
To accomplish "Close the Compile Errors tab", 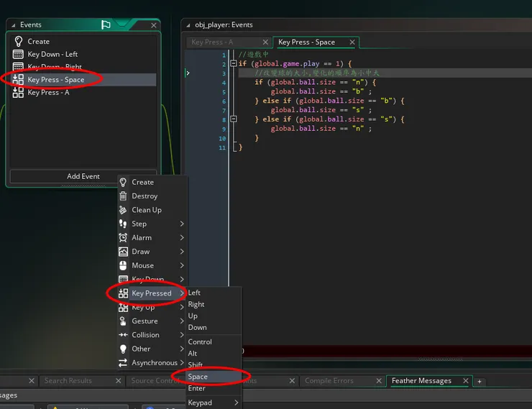I will tap(379, 381).
